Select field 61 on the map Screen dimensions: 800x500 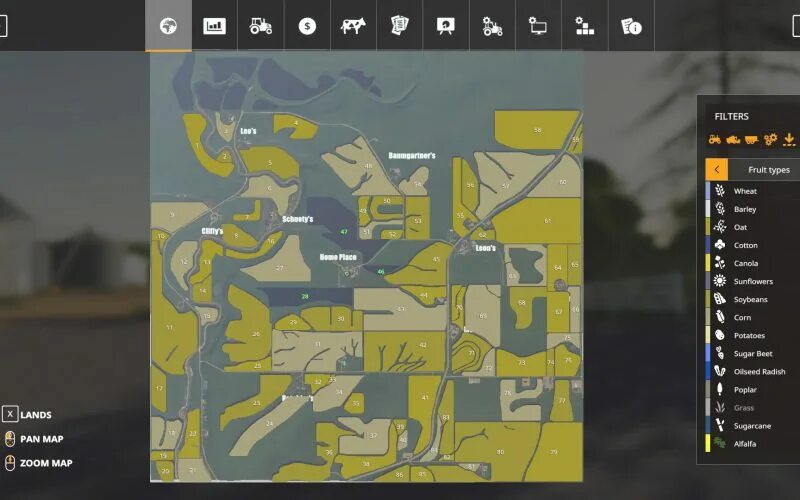[547, 221]
